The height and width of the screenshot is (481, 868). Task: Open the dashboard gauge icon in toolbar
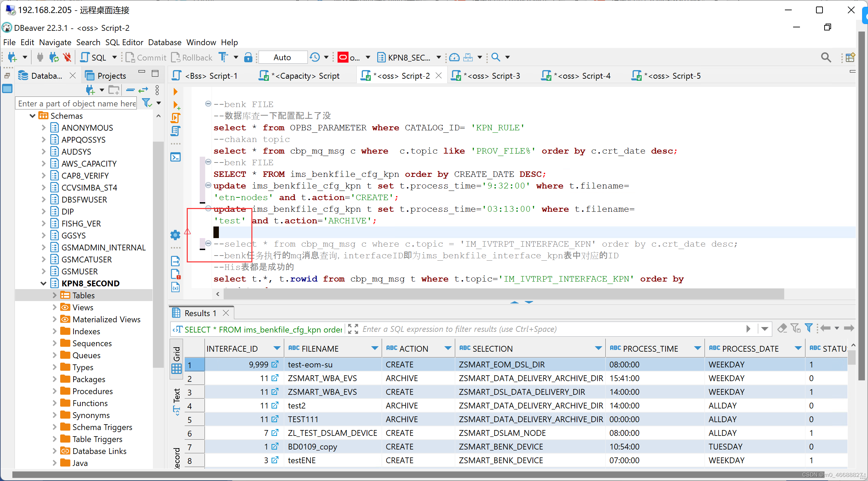454,57
